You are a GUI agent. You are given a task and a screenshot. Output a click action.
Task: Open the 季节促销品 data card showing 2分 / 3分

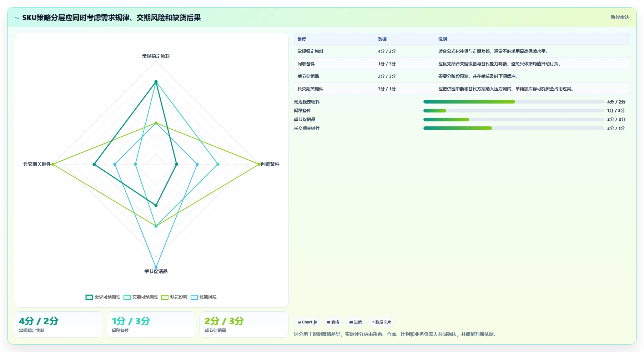244,325
